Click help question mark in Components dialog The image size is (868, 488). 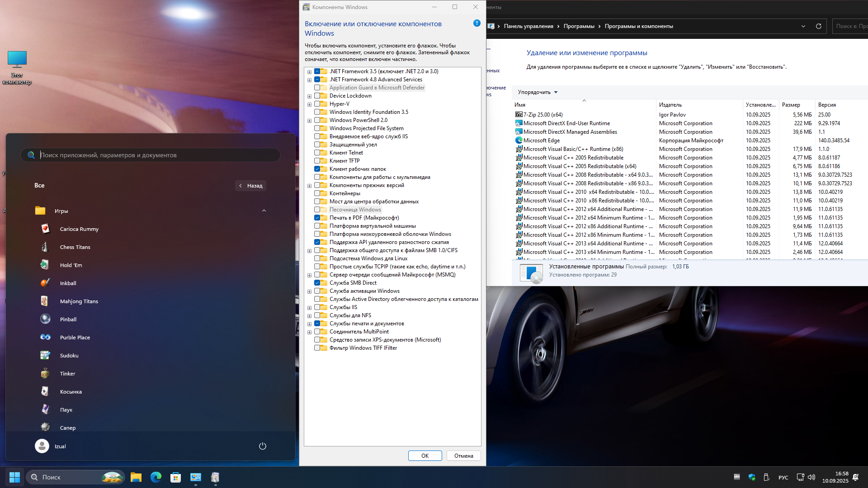pyautogui.click(x=476, y=23)
